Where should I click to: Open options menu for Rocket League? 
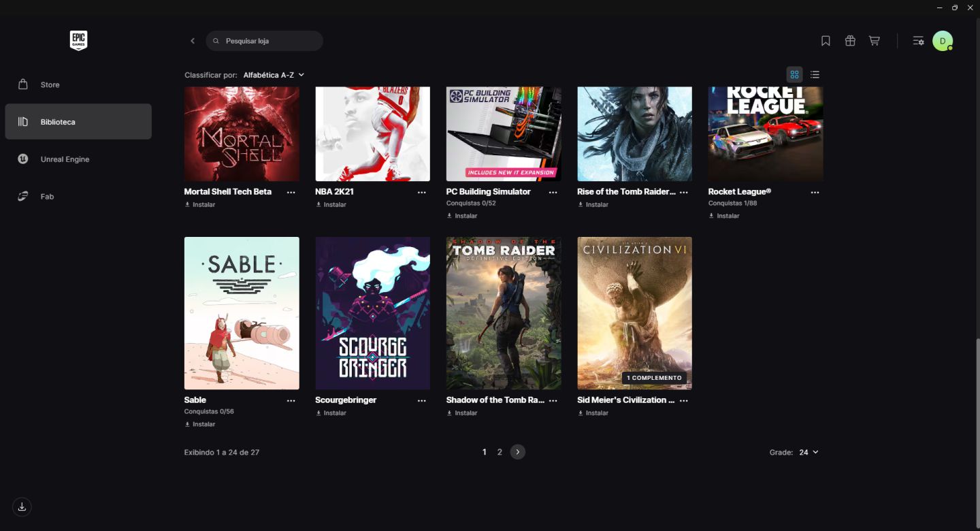point(815,193)
